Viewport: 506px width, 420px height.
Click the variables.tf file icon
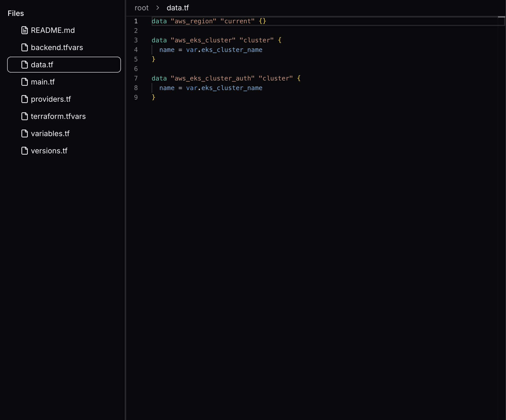25,133
